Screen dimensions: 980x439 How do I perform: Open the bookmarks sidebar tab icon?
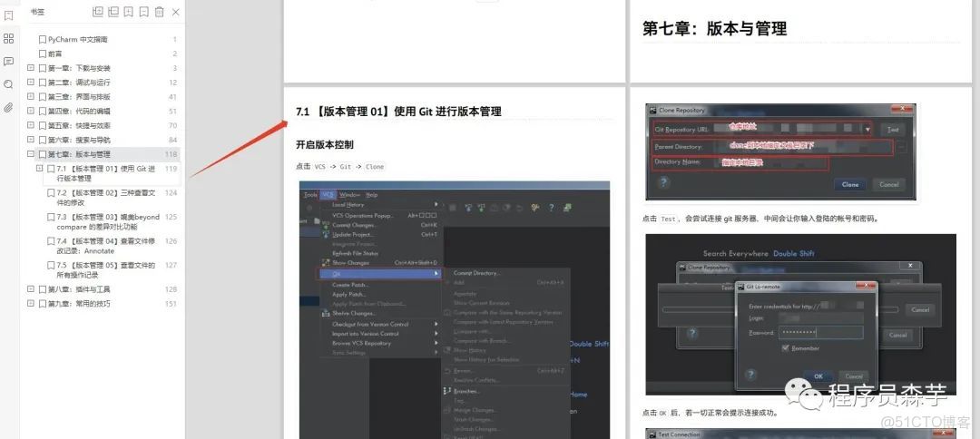pos(9,15)
